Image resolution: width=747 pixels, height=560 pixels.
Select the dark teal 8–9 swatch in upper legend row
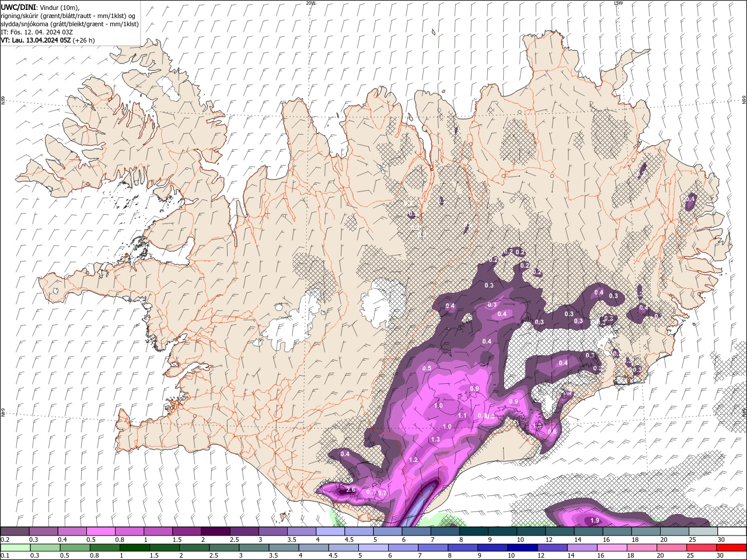point(474,531)
